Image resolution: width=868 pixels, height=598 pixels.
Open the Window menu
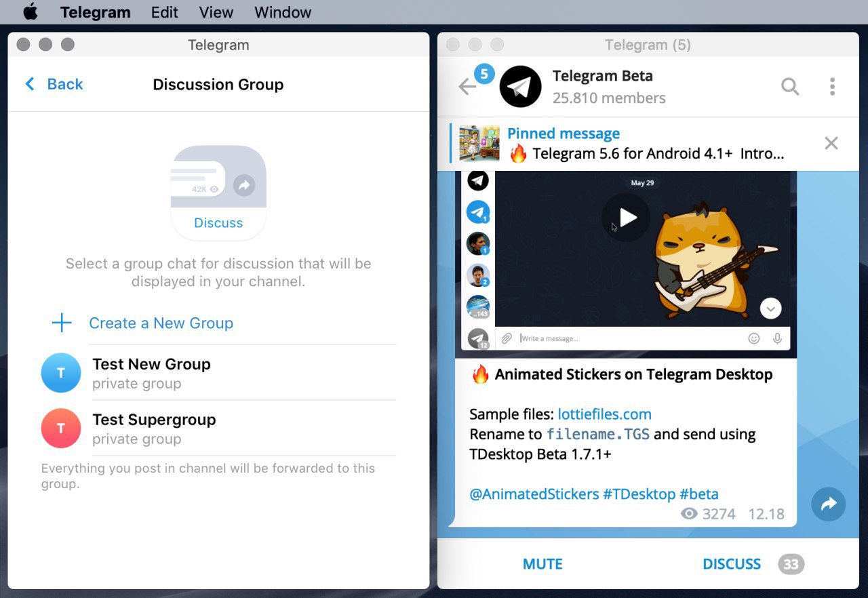(x=283, y=12)
